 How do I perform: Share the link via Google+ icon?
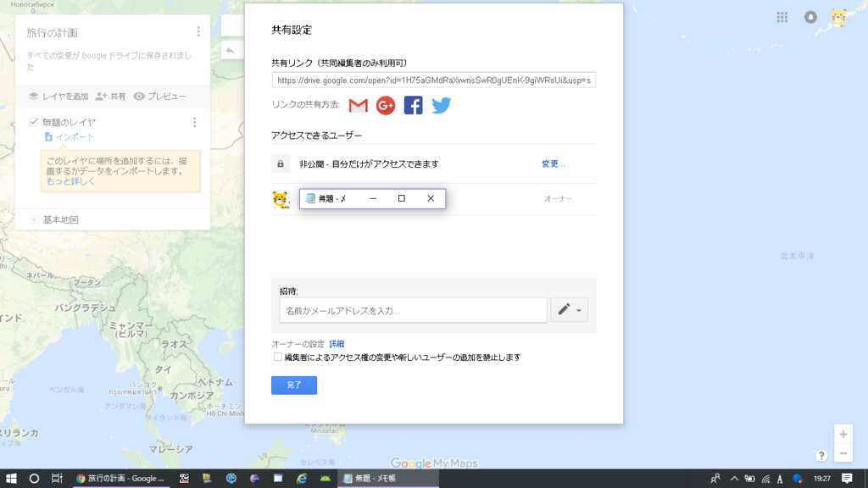[x=386, y=106]
